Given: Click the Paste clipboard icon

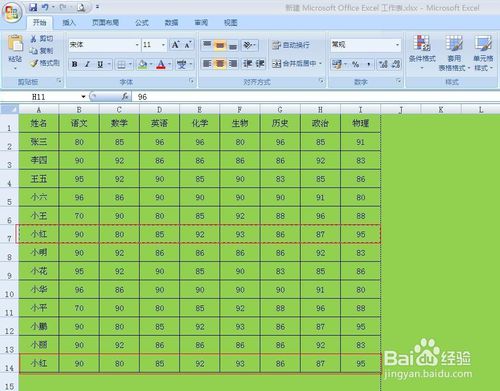Looking at the screenshot, I should 15,43.
